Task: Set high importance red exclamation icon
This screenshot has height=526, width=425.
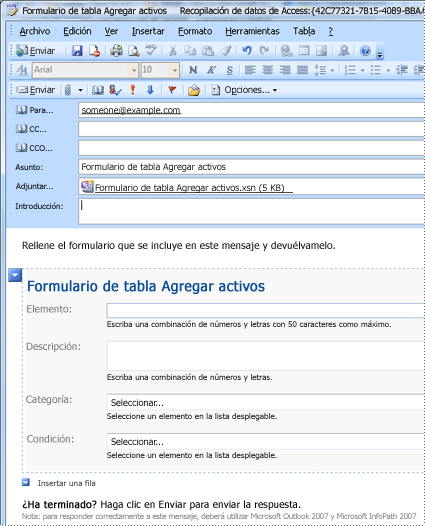Action: [x=133, y=90]
